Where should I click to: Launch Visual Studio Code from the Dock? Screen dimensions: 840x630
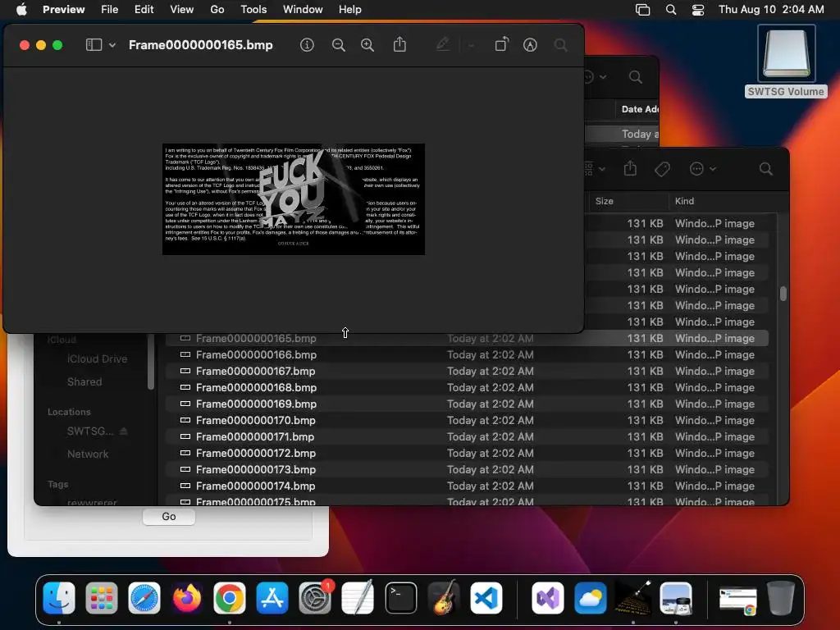coord(486,598)
